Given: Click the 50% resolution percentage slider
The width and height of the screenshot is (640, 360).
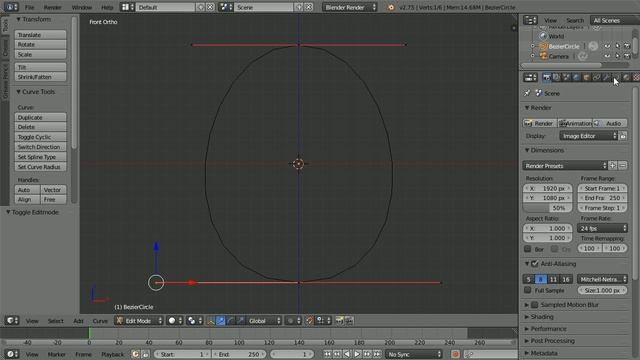Looking at the screenshot, I should (548, 208).
